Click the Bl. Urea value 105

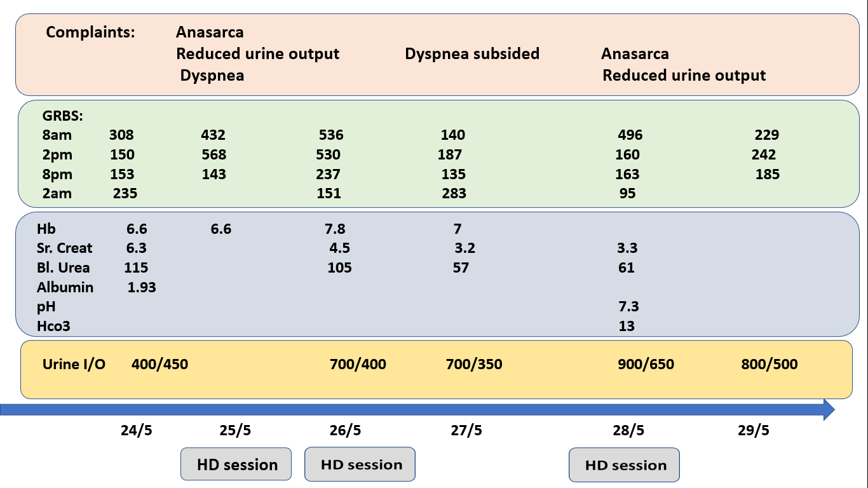coord(339,268)
